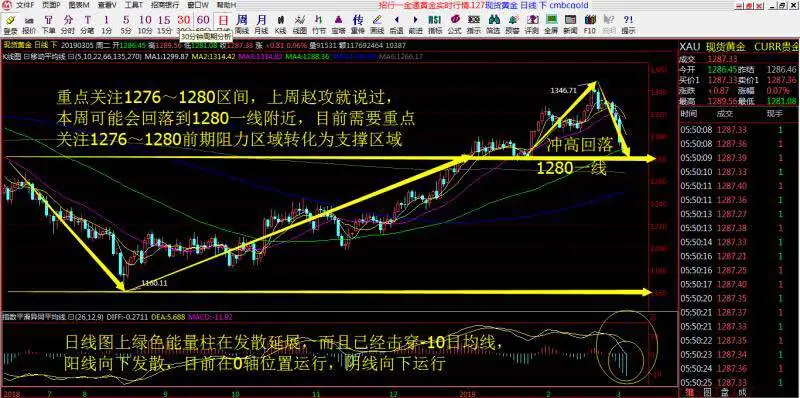
Task: Switch to 分时 intraday chart icon
Action: 68,23
